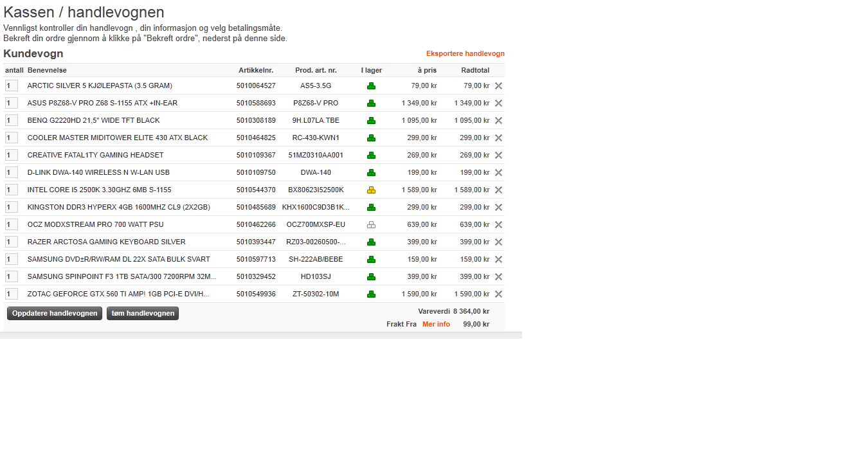Click stock icon for BENQ G2220HD

click(371, 120)
